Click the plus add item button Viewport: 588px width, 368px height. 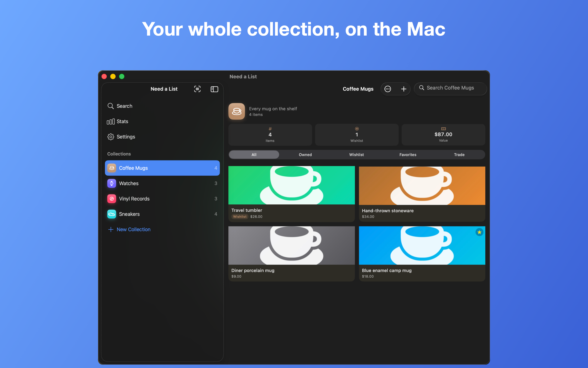[x=404, y=89]
